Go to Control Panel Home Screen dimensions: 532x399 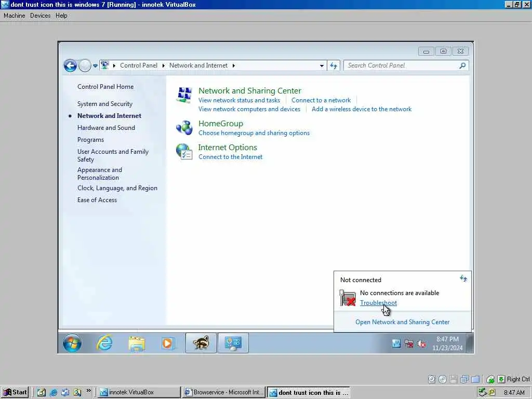105,87
